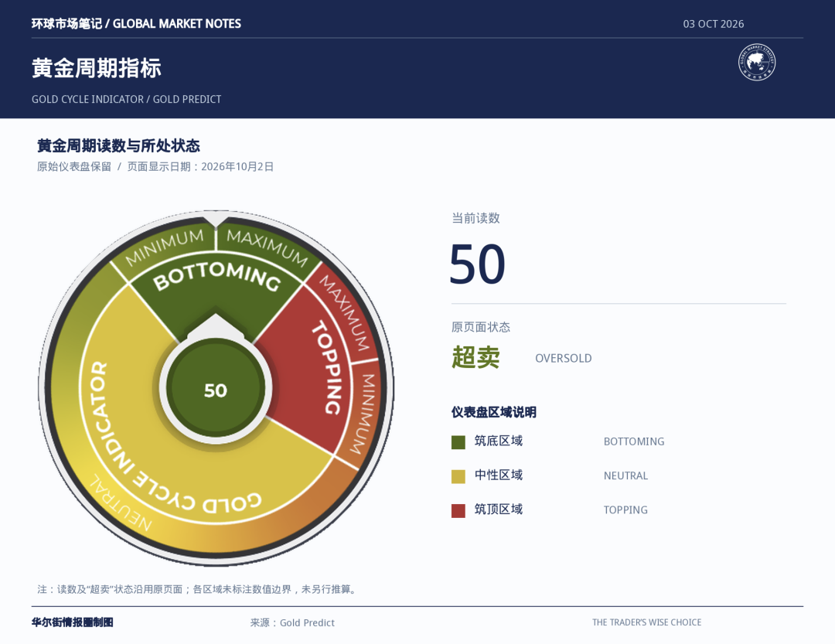Click the 黄金周期读数与所处状态 heading
Viewport: 835px width, 644px height.
coord(118,145)
